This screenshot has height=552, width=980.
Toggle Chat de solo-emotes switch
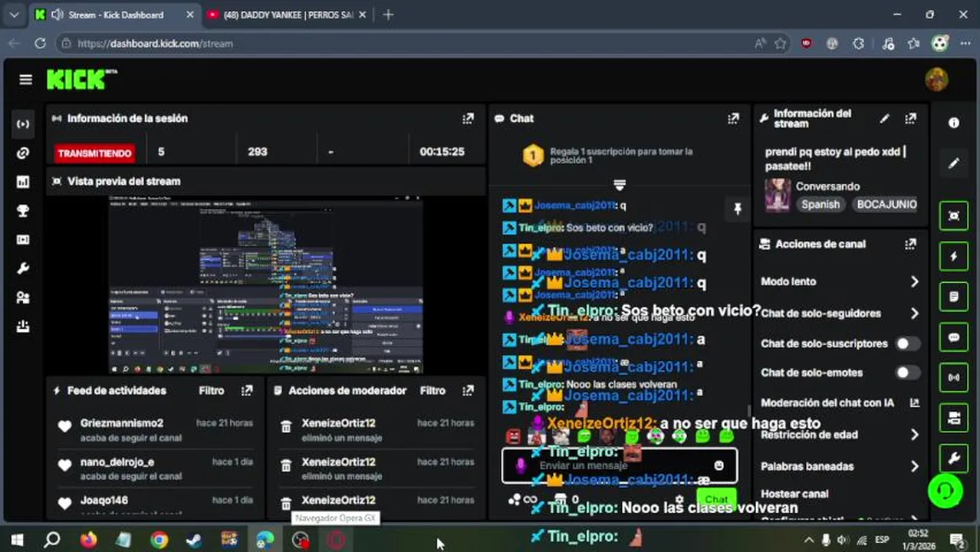tap(907, 373)
